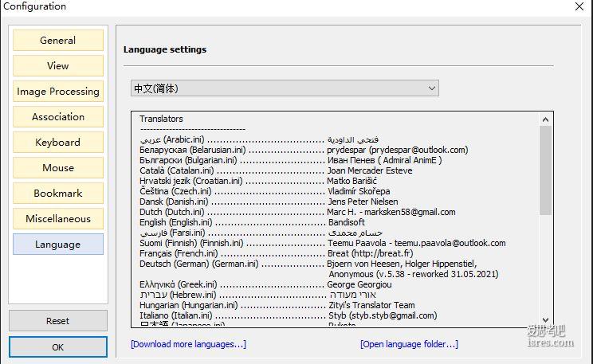
Task: Click the translators list scrollbar thumb
Action: (545, 170)
